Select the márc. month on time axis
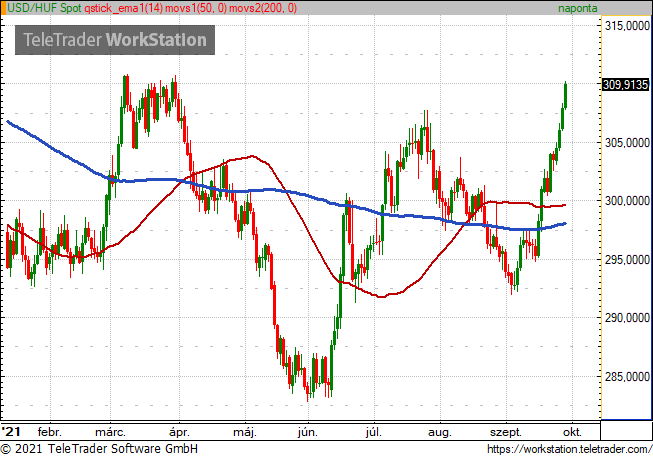This screenshot has width=653, height=458. (111, 433)
